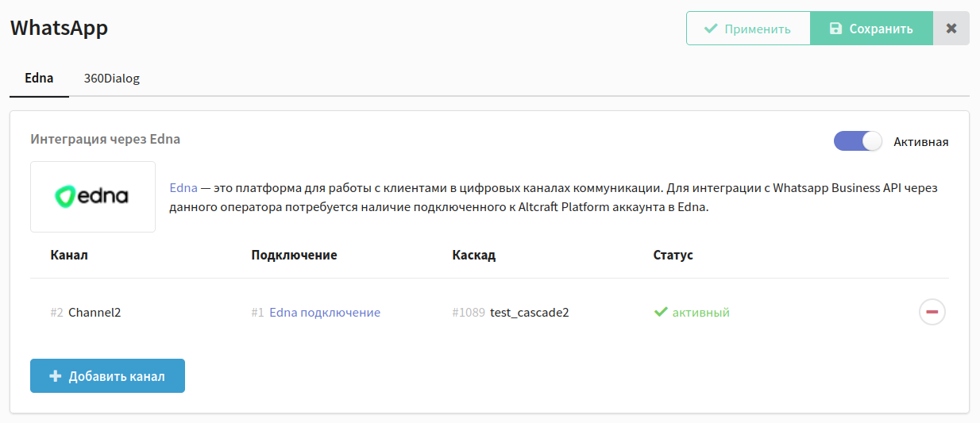
Task: Select the Edna tab
Action: pos(39,79)
